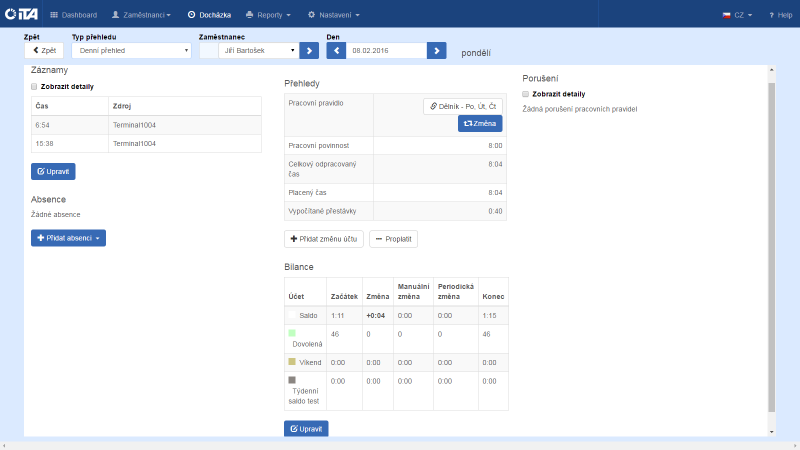Open the Dělník - Po, Út, Čt rule link

coord(462,105)
